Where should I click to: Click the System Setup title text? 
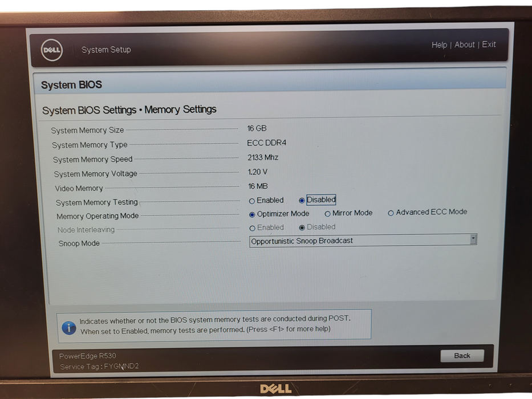(106, 50)
